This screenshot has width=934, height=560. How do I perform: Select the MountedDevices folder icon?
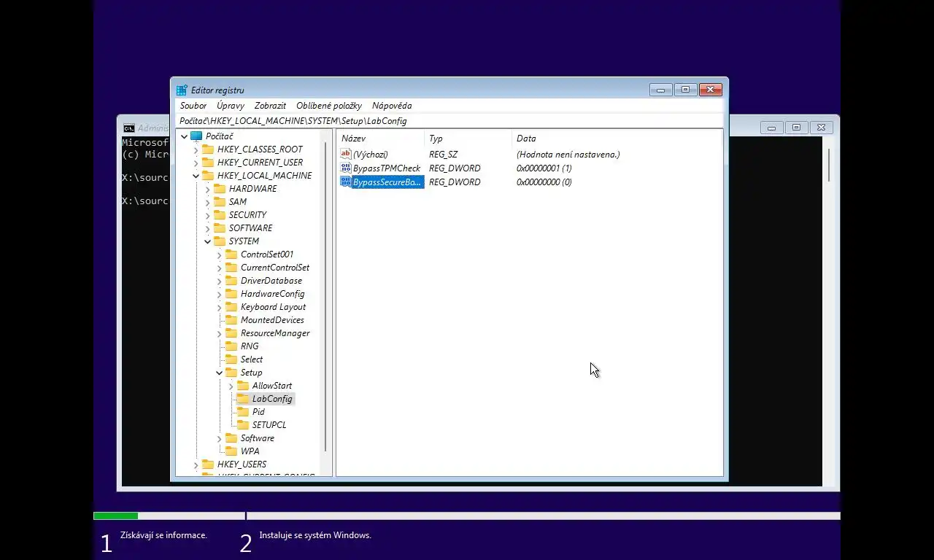(231, 320)
